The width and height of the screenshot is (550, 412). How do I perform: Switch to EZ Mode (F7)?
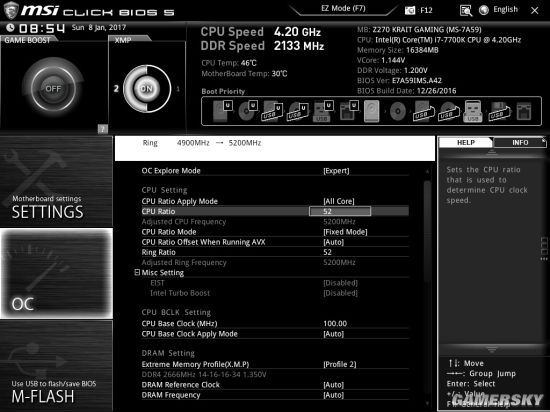[343, 8]
